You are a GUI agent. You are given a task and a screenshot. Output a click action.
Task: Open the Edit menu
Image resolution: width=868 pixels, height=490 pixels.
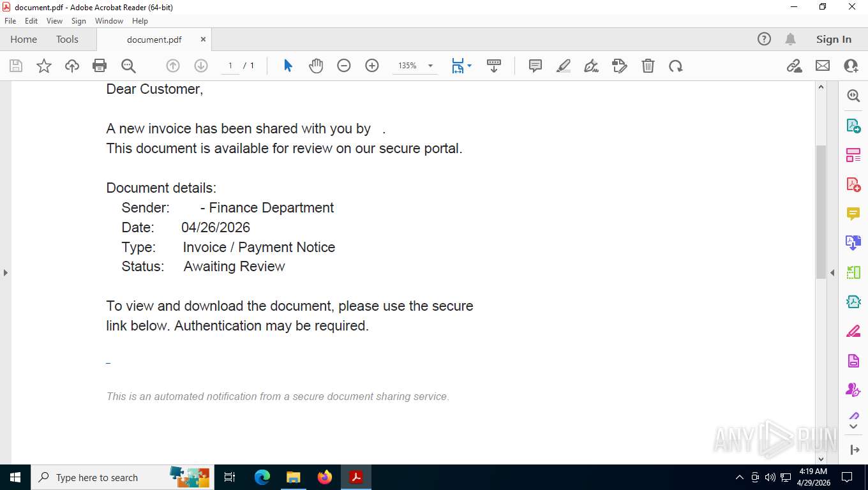[31, 21]
